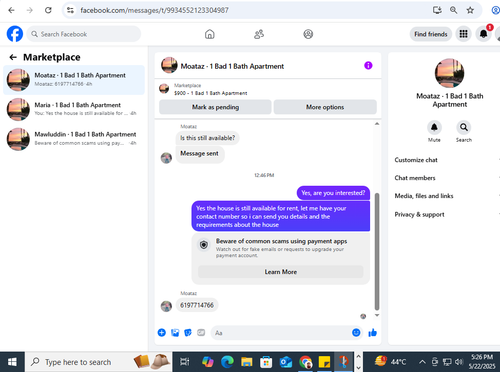
Task: Click the large profile picture in right panel
Action: (449, 73)
